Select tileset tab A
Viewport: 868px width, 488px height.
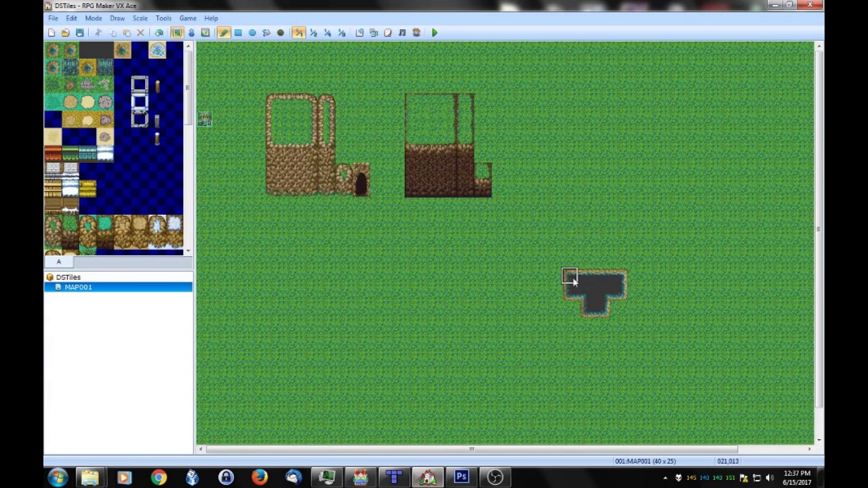tap(58, 262)
